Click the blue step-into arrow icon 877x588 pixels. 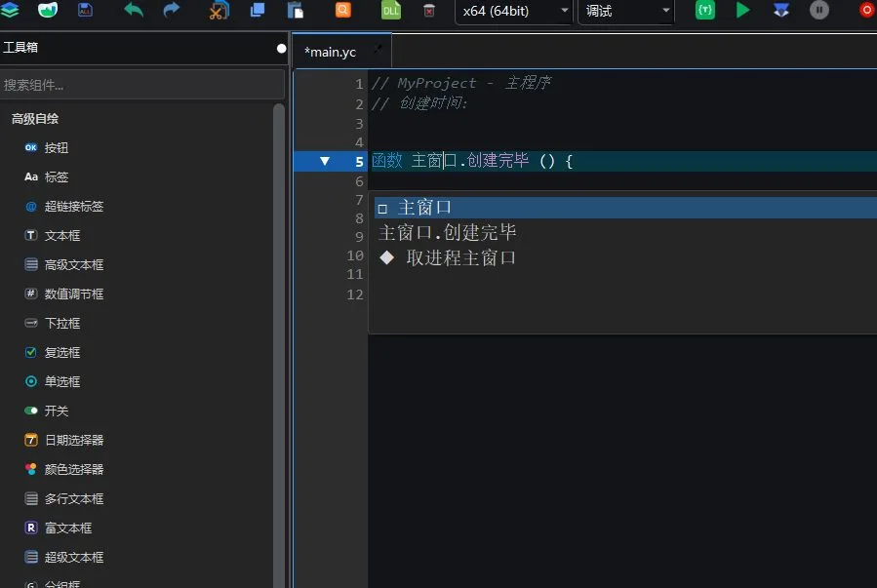[x=780, y=10]
